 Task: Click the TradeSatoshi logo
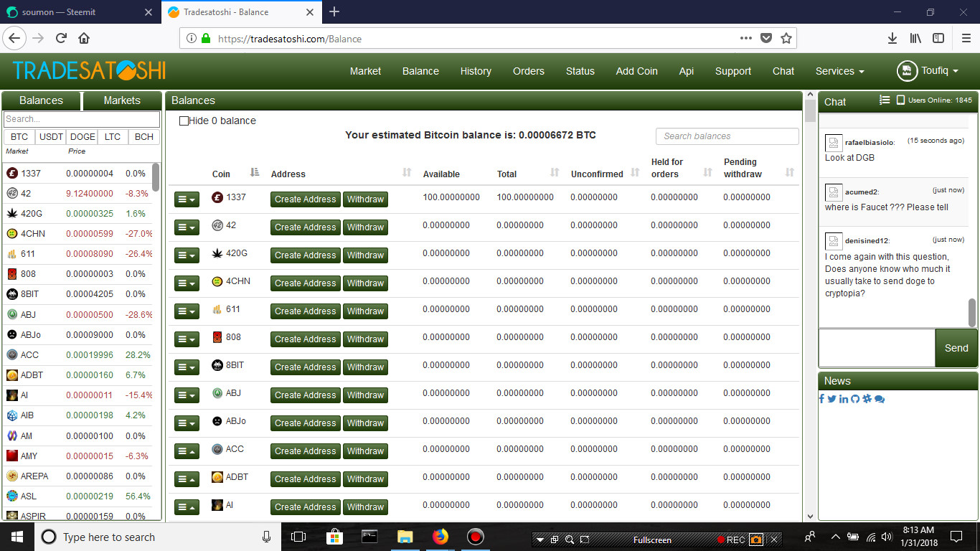(89, 70)
